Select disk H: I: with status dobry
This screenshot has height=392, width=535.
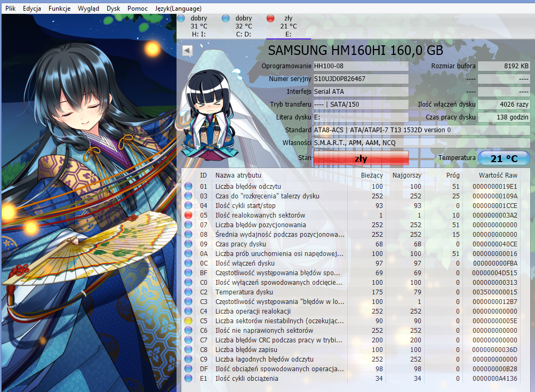click(x=198, y=26)
